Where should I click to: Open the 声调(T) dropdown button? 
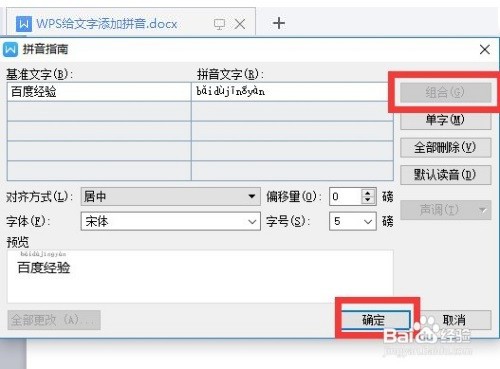(x=445, y=210)
